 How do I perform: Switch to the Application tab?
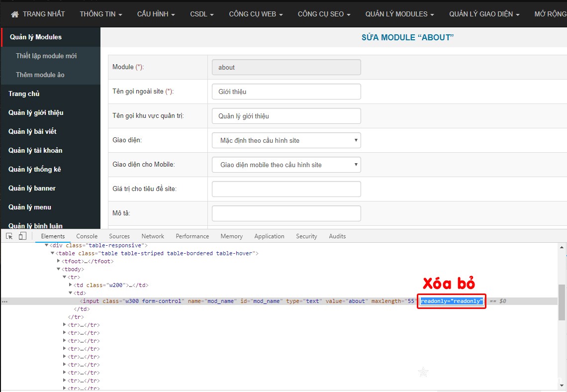pos(269,236)
